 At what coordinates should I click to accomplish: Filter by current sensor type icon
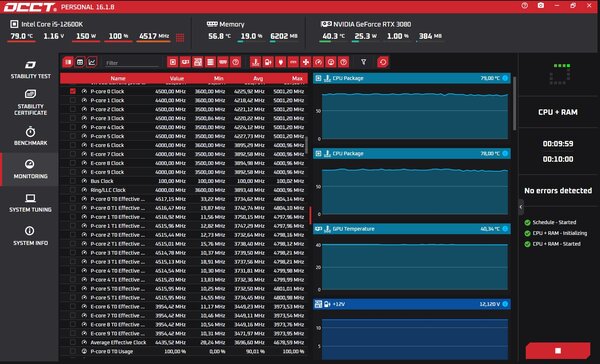(x=293, y=62)
